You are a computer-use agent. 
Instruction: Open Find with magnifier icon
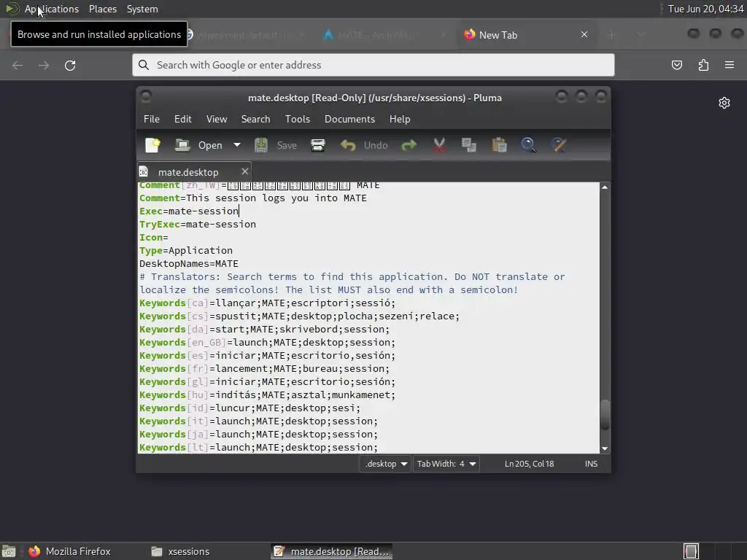[528, 145]
